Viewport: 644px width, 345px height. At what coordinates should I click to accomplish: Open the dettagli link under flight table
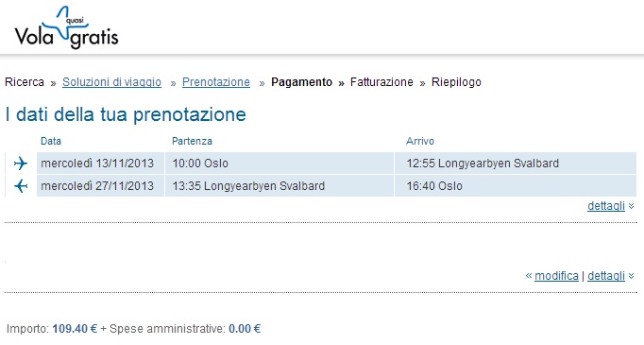606,206
